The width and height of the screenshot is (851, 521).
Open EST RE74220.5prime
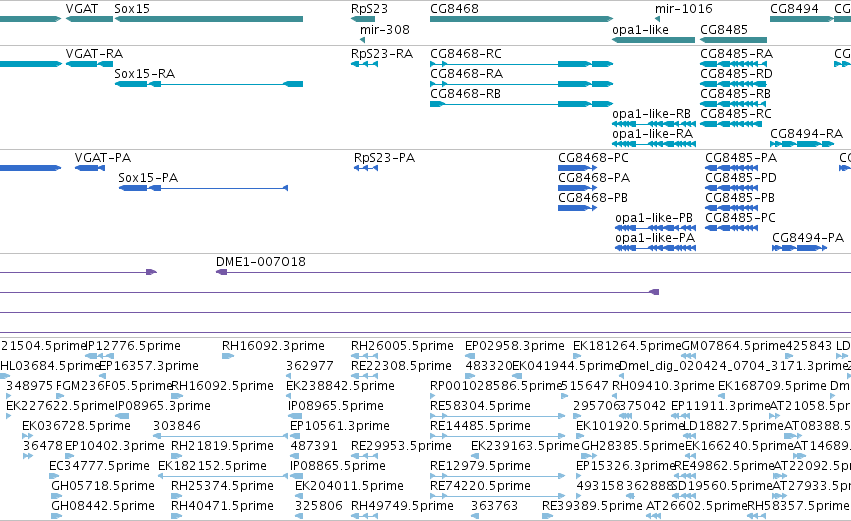click(x=480, y=486)
